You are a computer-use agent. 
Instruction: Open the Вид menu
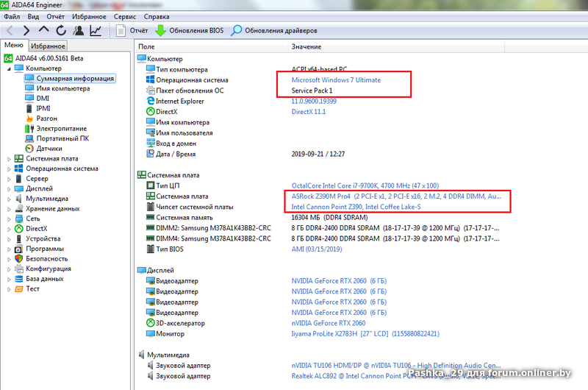[x=33, y=16]
